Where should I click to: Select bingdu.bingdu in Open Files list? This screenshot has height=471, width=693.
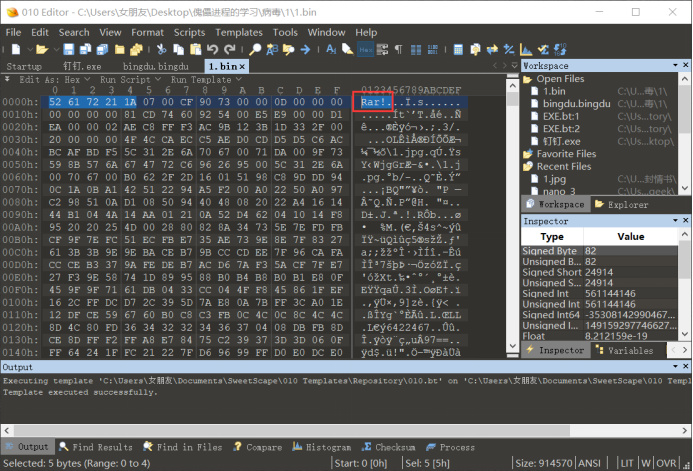[x=576, y=104]
